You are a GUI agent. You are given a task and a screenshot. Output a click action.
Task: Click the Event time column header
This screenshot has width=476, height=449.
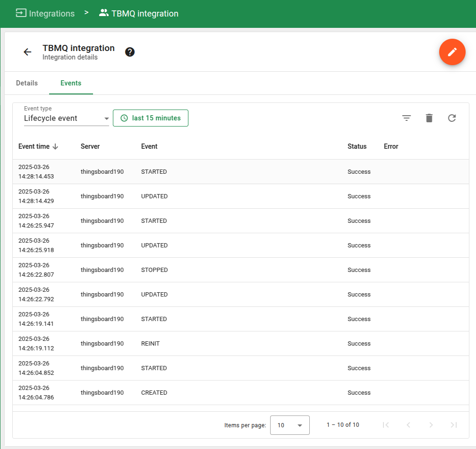[34, 146]
